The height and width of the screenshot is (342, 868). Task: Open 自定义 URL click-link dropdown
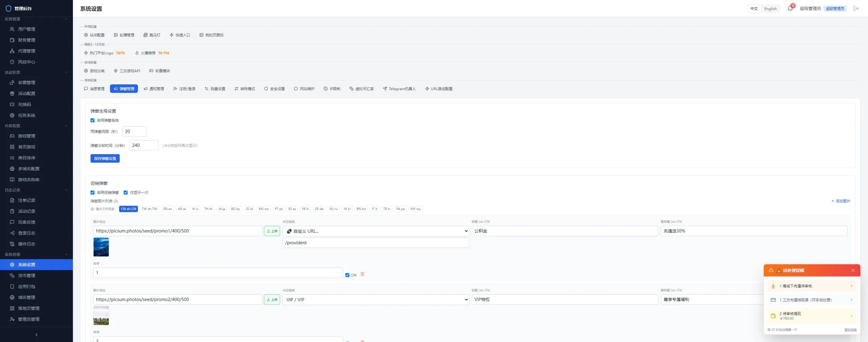click(x=376, y=231)
